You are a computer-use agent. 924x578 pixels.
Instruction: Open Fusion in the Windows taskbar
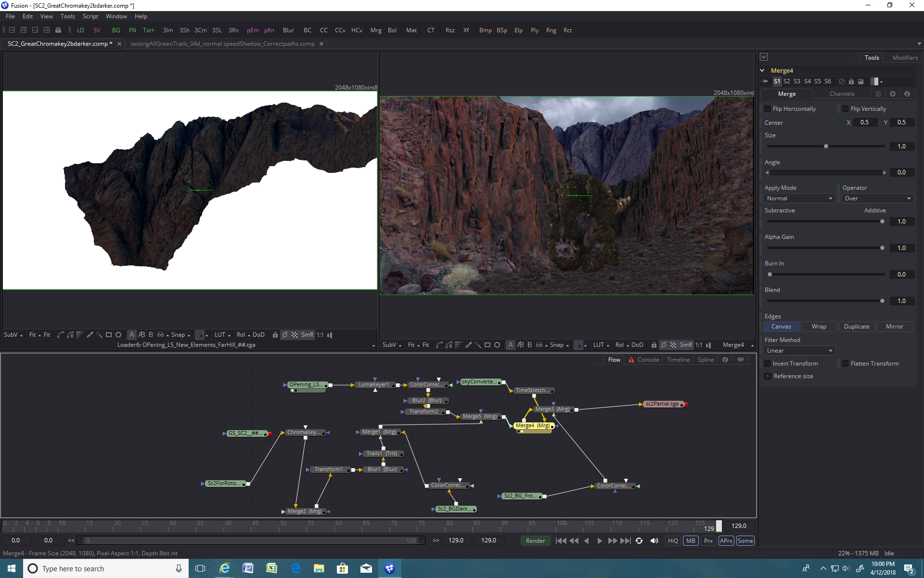[390, 568]
